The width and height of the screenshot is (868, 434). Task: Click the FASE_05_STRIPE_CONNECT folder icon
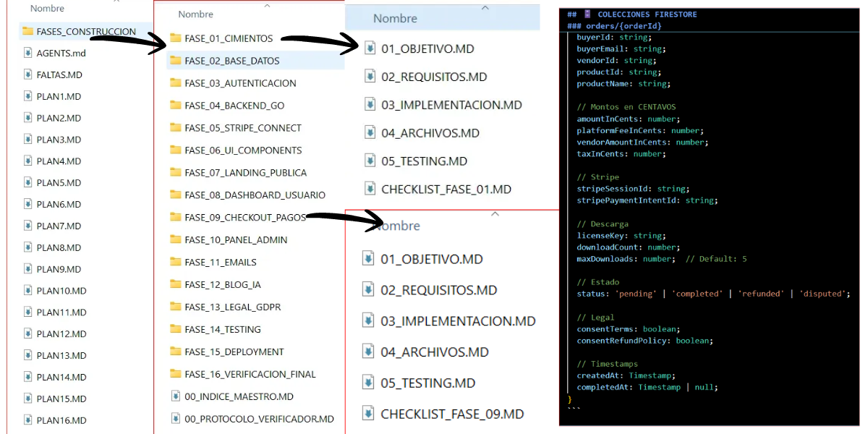175,127
